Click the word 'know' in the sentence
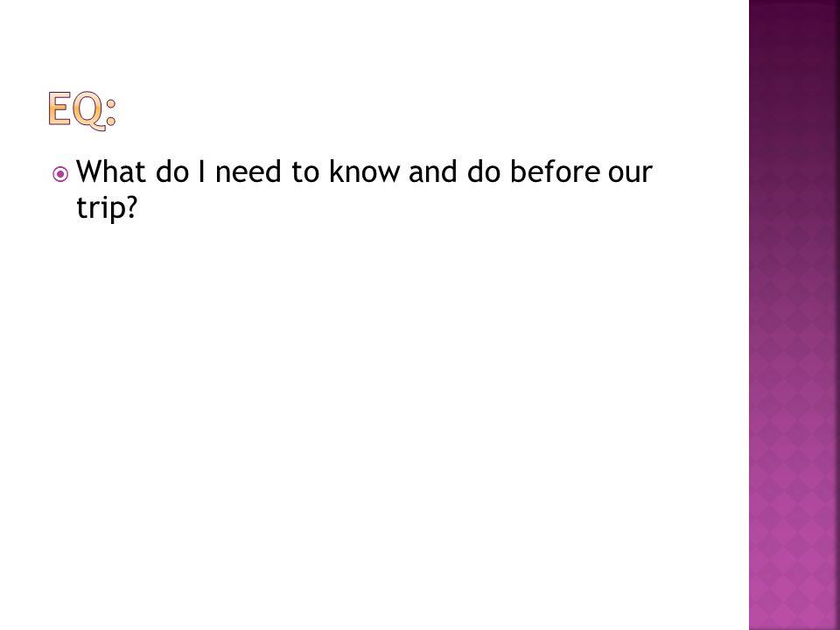Viewport: 840px width, 630px height. (x=364, y=171)
